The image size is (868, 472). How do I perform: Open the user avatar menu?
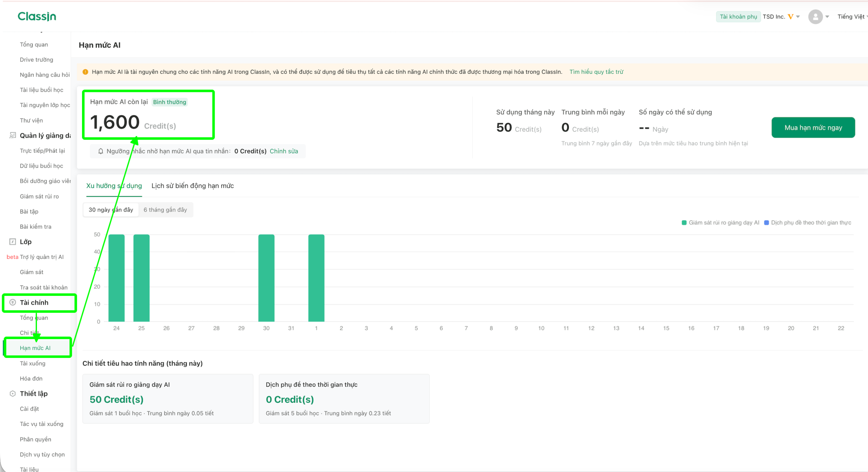[x=815, y=17]
